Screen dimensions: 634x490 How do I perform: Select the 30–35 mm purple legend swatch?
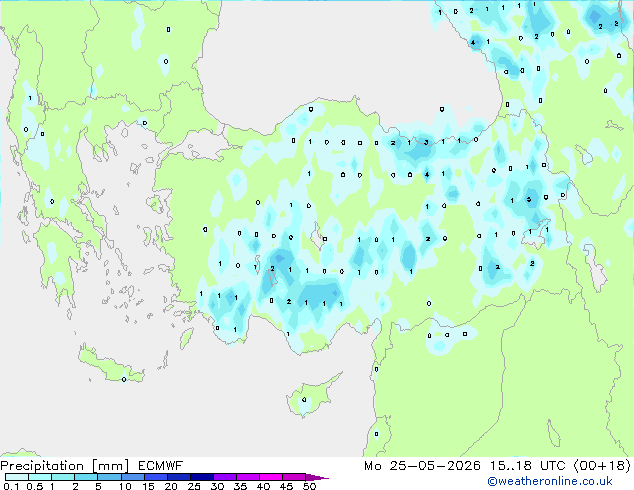[x=225, y=477]
